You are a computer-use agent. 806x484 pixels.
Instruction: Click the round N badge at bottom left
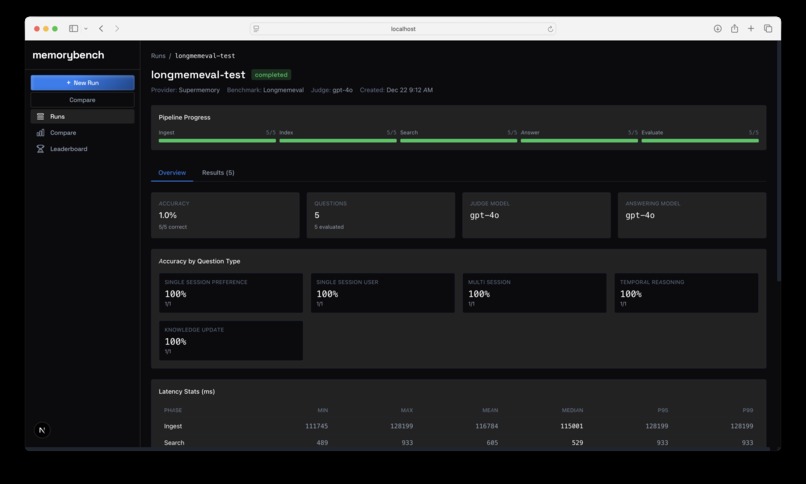[42, 430]
